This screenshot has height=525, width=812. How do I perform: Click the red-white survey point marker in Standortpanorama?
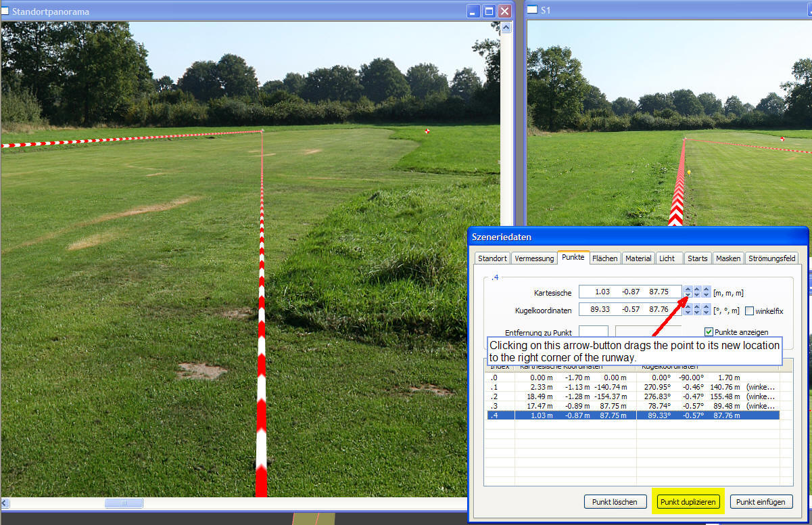[427, 131]
